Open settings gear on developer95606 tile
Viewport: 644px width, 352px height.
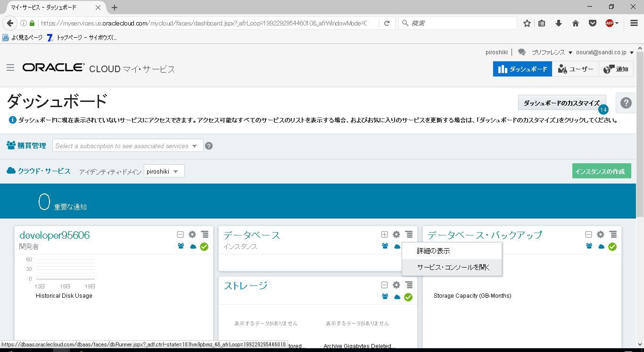point(192,235)
